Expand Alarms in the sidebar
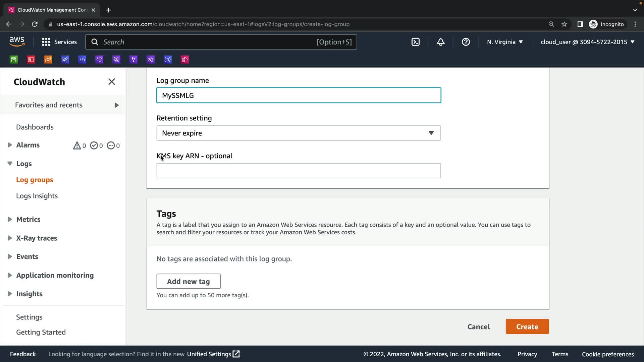This screenshot has height=362, width=644. point(10,145)
